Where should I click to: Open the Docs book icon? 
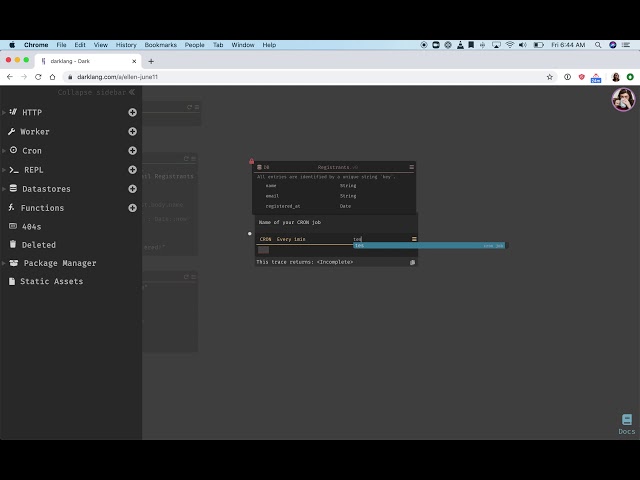[x=627, y=420]
